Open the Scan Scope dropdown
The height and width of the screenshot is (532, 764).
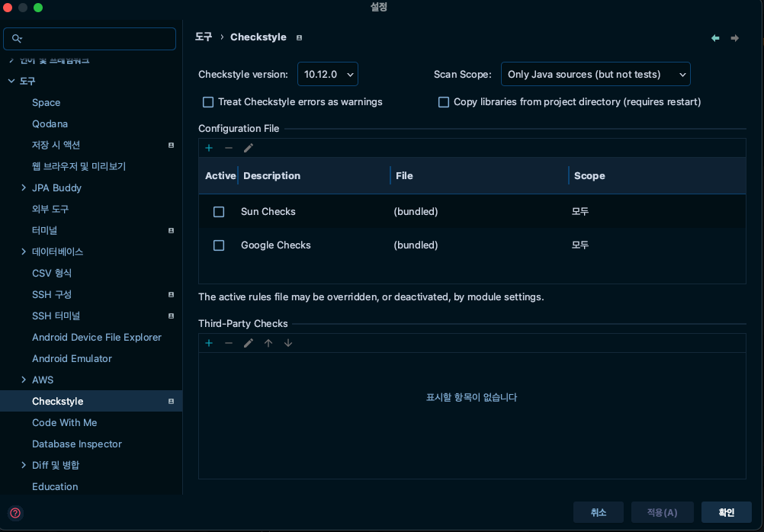click(x=595, y=74)
